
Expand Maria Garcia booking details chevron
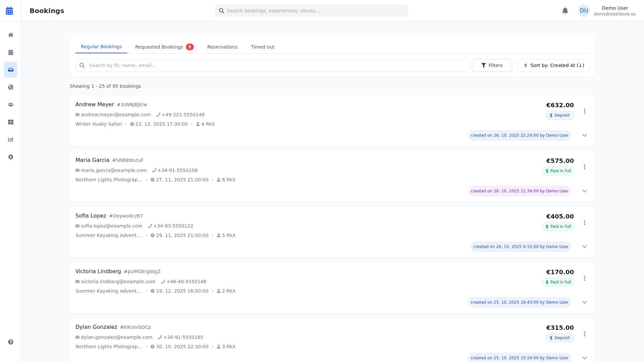(584, 191)
